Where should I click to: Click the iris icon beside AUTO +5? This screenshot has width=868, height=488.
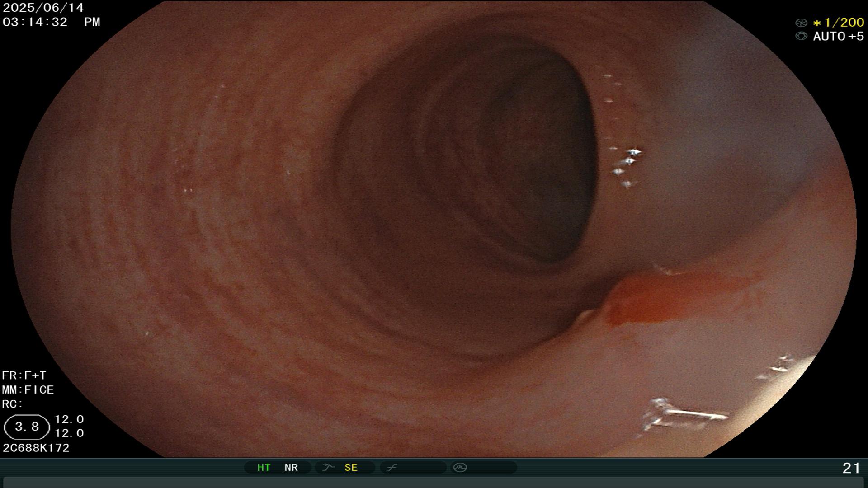tap(801, 36)
